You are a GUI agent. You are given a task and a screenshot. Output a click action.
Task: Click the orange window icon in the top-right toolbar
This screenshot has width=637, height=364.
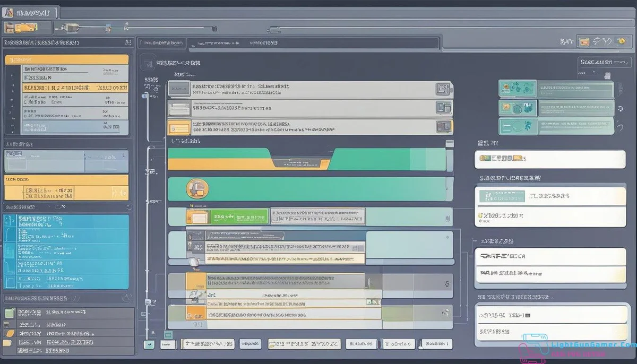[x=584, y=41]
